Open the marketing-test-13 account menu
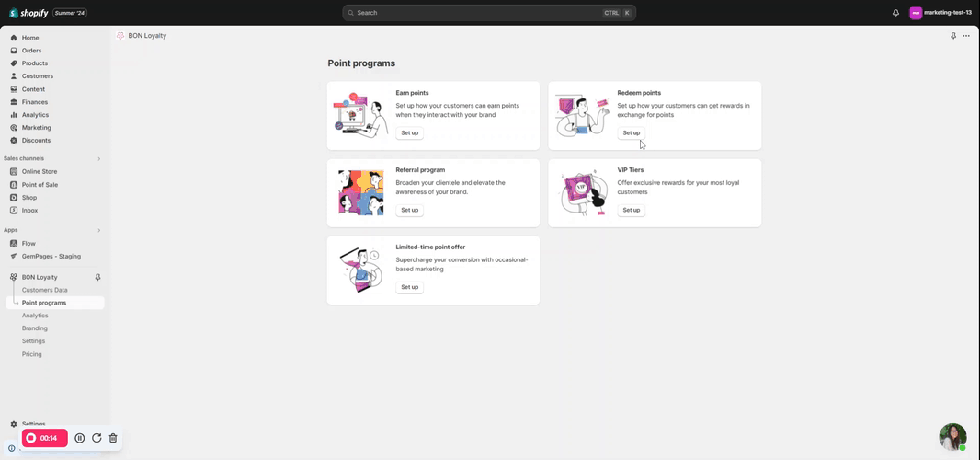980x460 pixels. 941,13
